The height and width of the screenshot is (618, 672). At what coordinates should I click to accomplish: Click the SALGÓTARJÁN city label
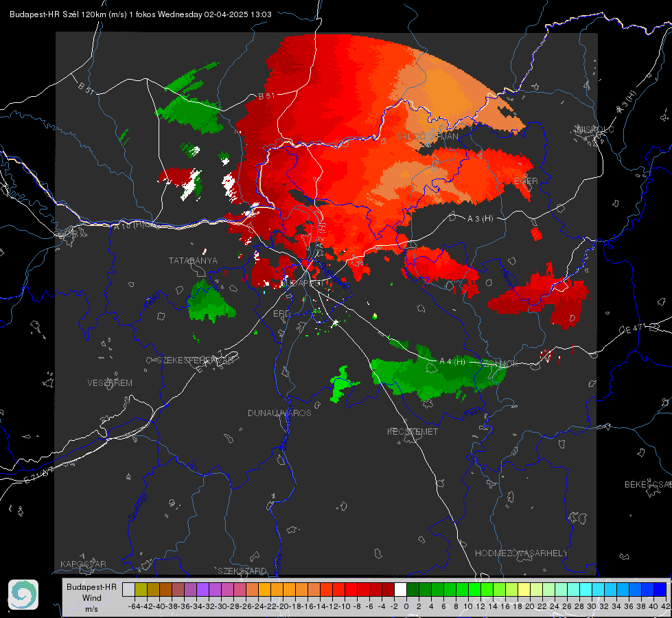tap(427, 137)
